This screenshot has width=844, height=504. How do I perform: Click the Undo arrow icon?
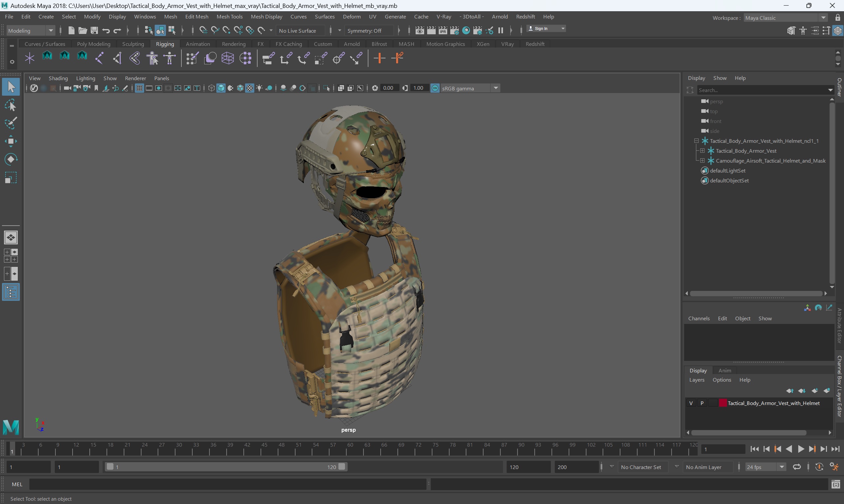106,31
